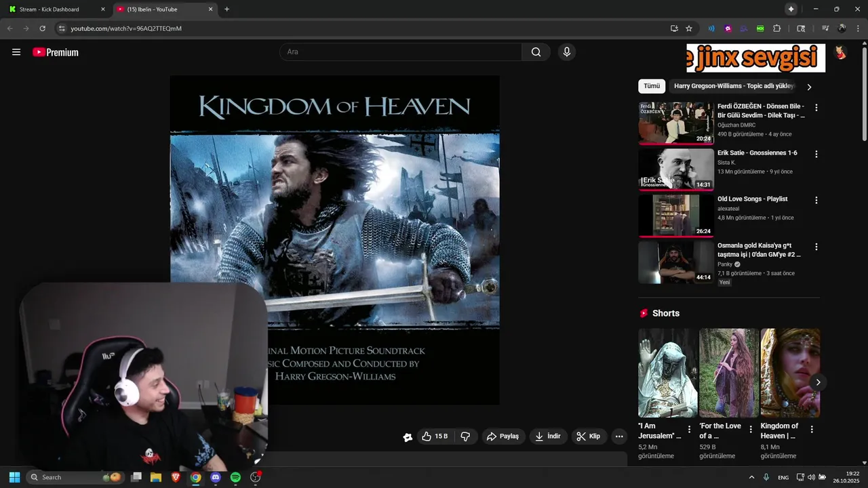868x488 pixels.
Task: Close the Kick Dashboard tab
Action: [103, 9]
